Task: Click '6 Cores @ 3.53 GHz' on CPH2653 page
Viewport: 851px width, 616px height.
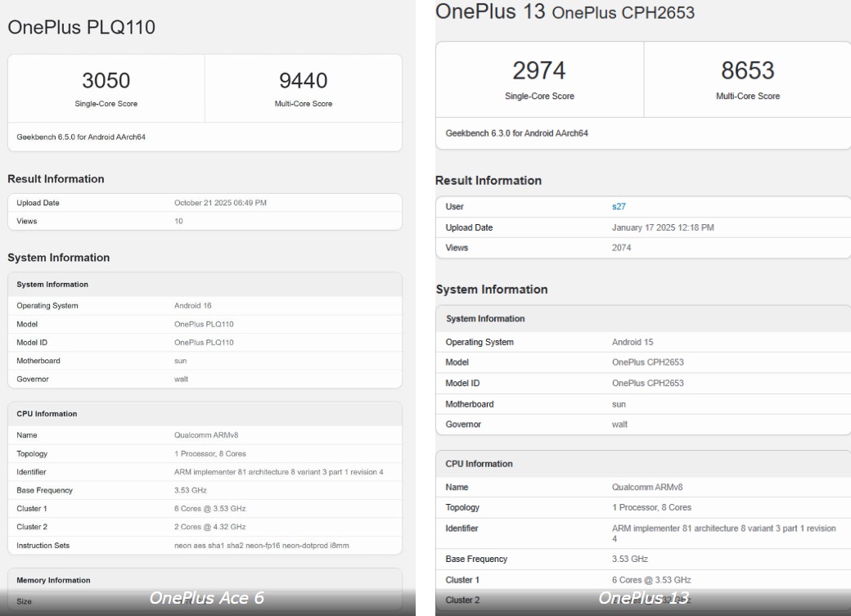Action: tap(651, 580)
